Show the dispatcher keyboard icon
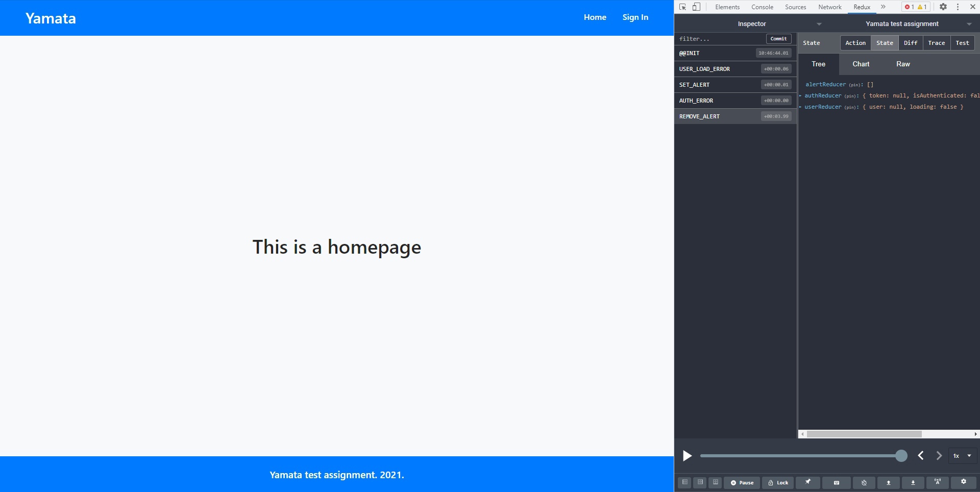 [837, 482]
